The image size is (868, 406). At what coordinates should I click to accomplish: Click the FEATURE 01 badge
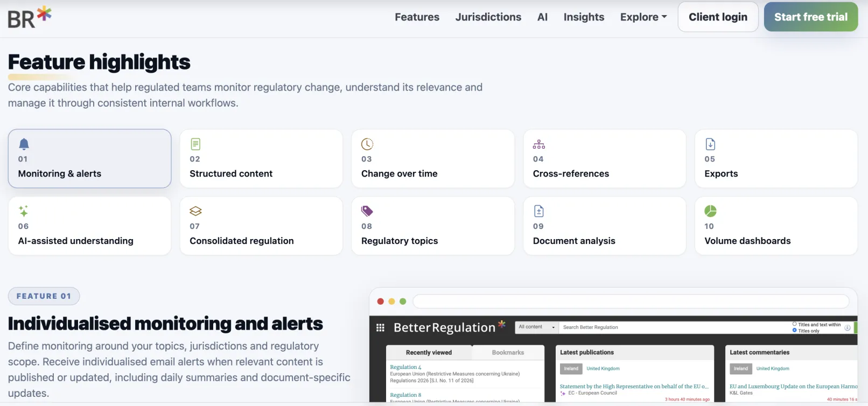tap(44, 296)
